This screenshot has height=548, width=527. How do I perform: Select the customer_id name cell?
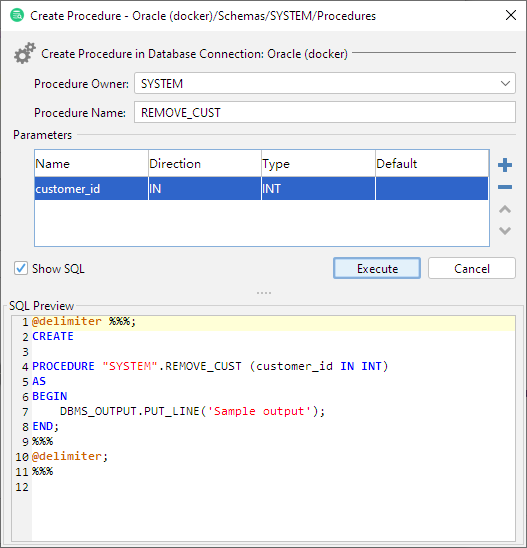click(91, 189)
